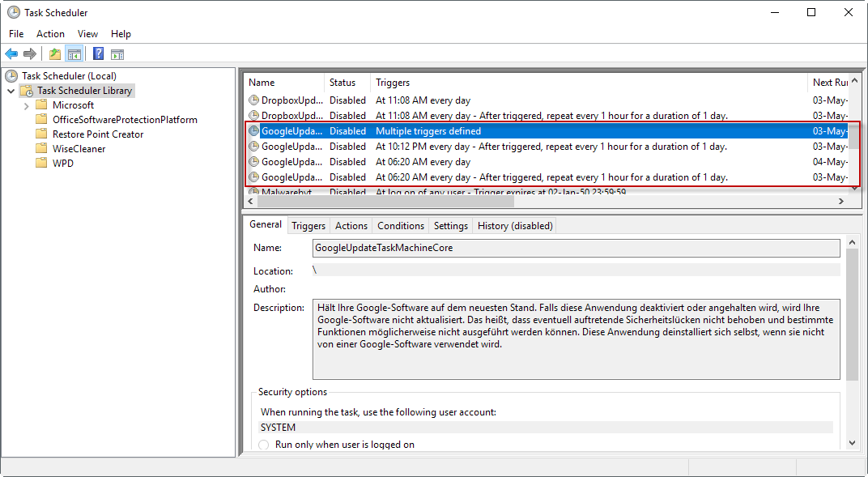The height and width of the screenshot is (477, 868).
Task: Click the Restore Point Creator folder icon
Action: point(41,134)
